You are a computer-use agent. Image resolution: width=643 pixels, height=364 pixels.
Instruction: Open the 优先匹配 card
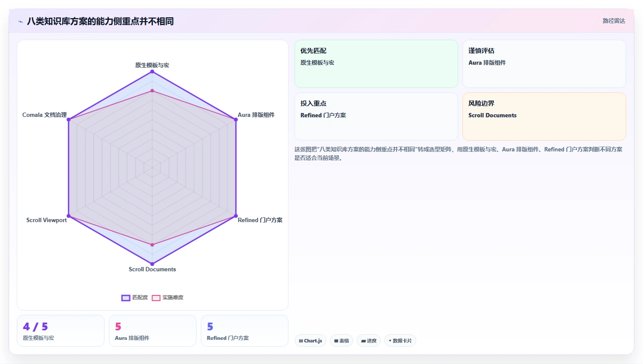pos(376,64)
